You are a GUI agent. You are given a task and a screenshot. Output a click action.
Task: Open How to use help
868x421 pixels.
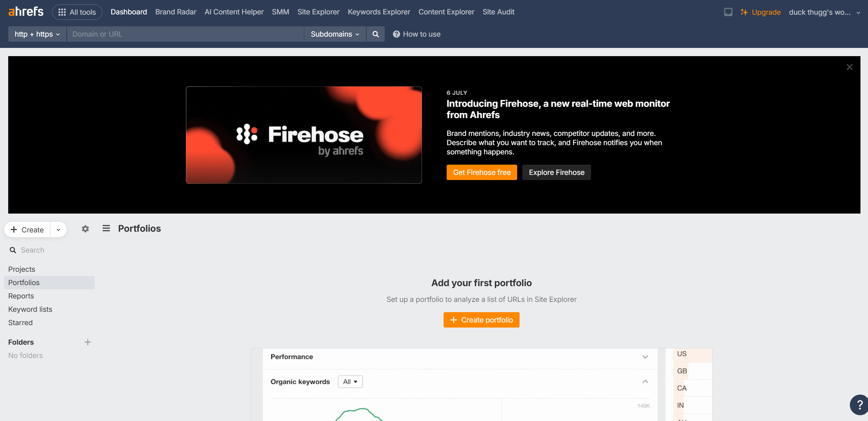[417, 34]
